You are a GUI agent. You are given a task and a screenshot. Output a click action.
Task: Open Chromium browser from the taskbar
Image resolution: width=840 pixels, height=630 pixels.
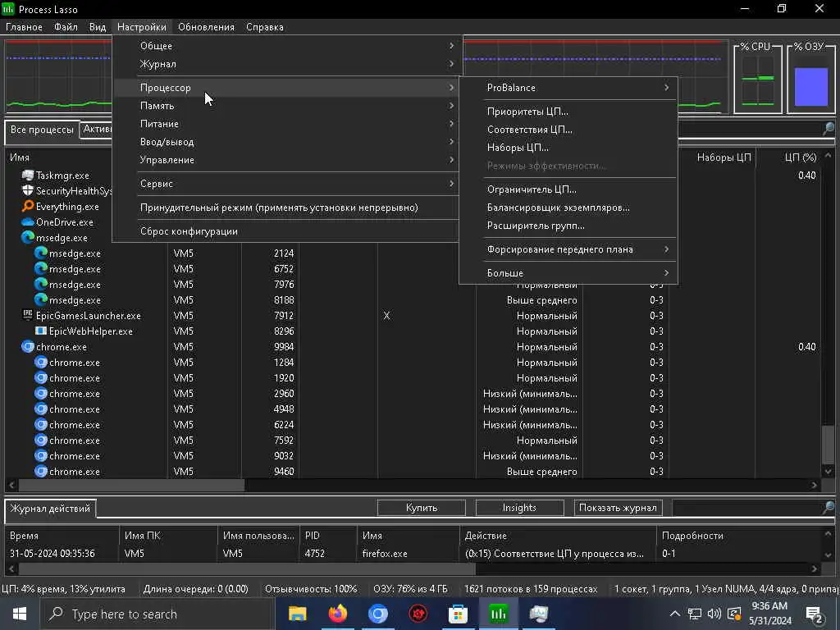(377, 614)
